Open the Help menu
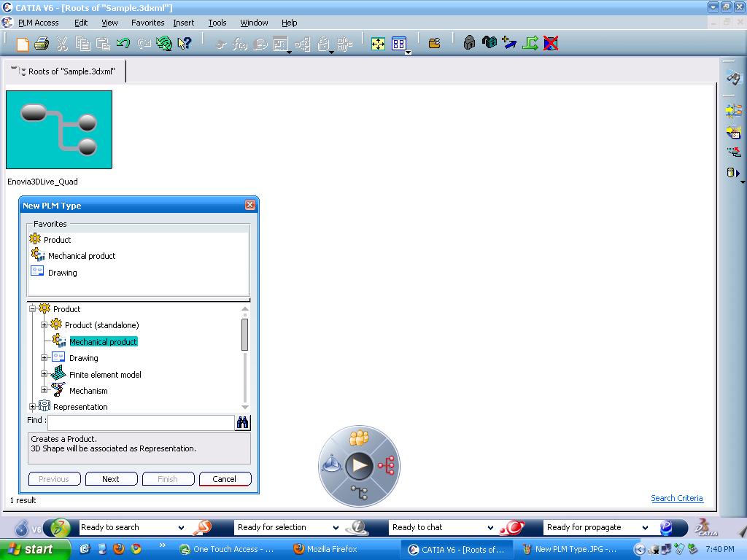747x560 pixels. click(x=289, y=23)
